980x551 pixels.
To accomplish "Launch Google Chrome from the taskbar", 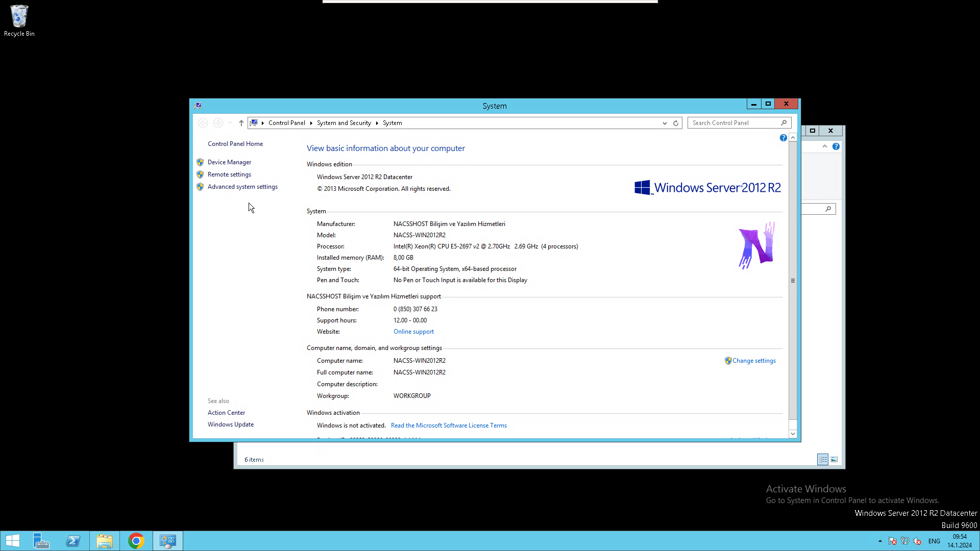I will (136, 541).
